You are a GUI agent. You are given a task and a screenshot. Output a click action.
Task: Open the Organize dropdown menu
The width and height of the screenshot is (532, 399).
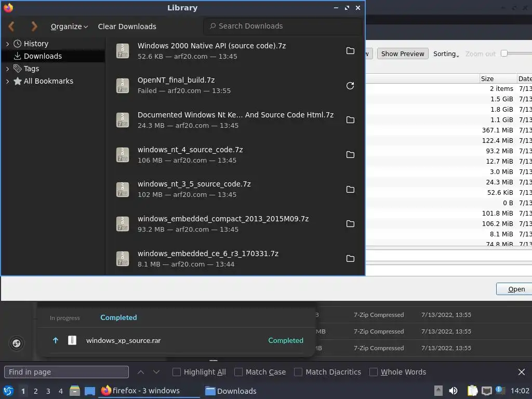69,26
